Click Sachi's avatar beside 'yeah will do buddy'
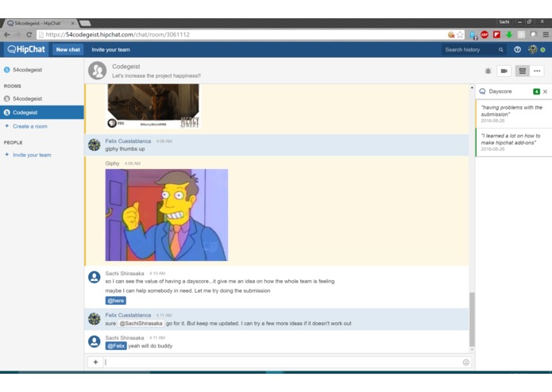The height and width of the screenshot is (392, 552). coord(94,341)
